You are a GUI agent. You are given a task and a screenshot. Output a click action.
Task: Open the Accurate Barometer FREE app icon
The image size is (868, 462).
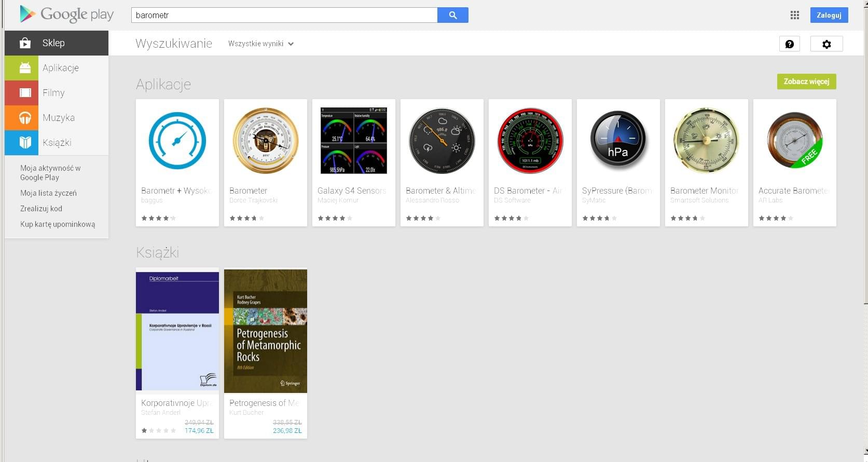pos(795,141)
